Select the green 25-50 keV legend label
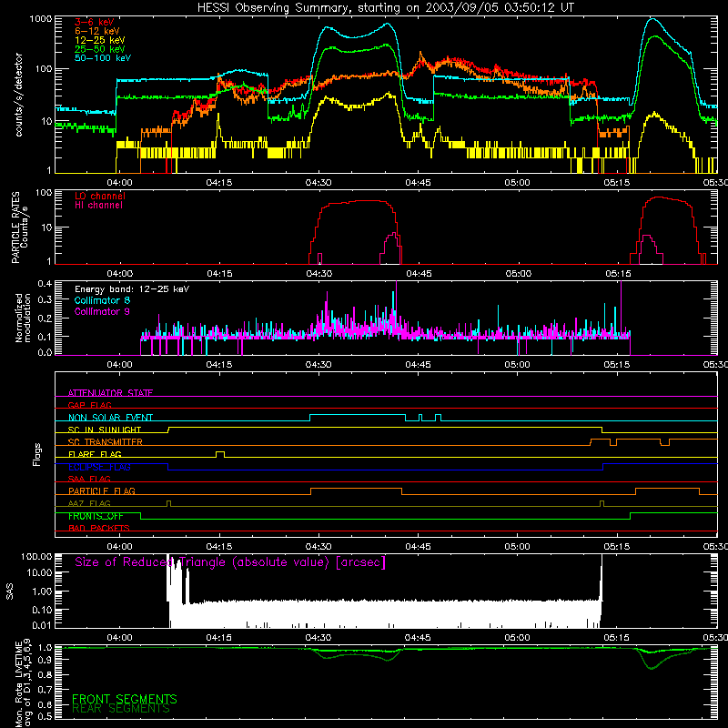This screenshot has height=728, width=728. point(100,49)
